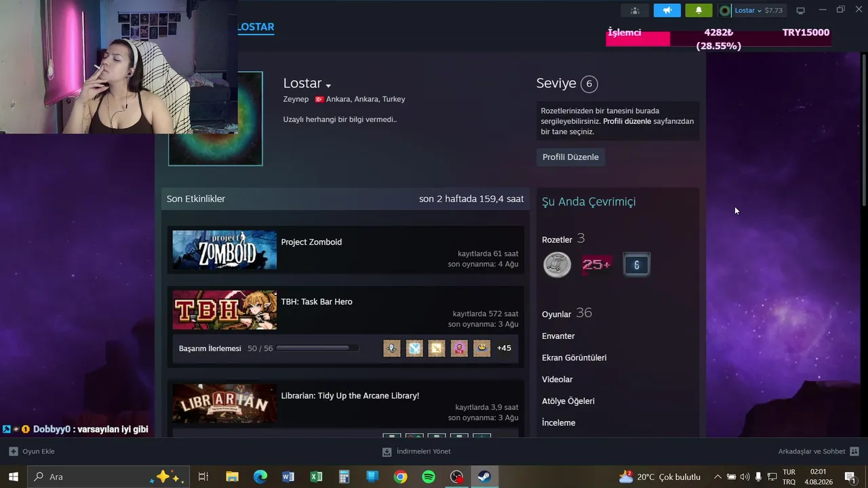Screen dimensions: 868x488
Task: Open Arkadaşlar ve Sohbet panel
Action: (818, 451)
